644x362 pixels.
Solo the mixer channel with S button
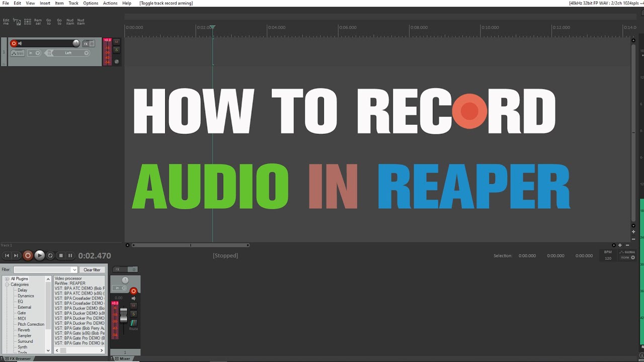tap(133, 314)
